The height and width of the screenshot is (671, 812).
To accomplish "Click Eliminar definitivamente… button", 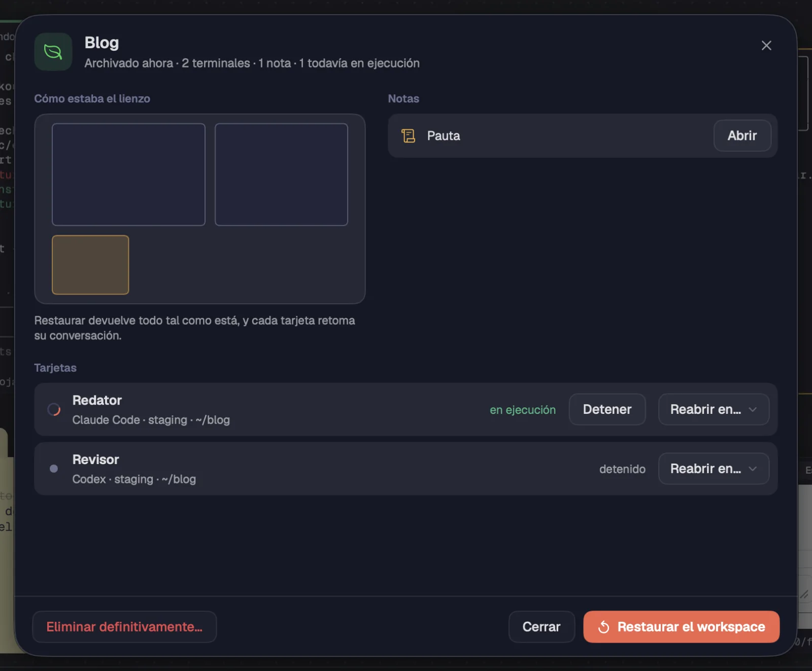I will pos(124,627).
